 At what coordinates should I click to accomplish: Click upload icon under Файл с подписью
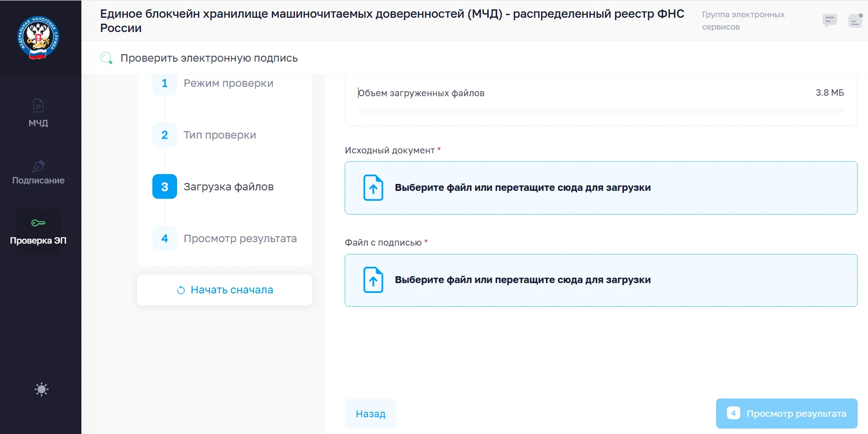point(373,280)
